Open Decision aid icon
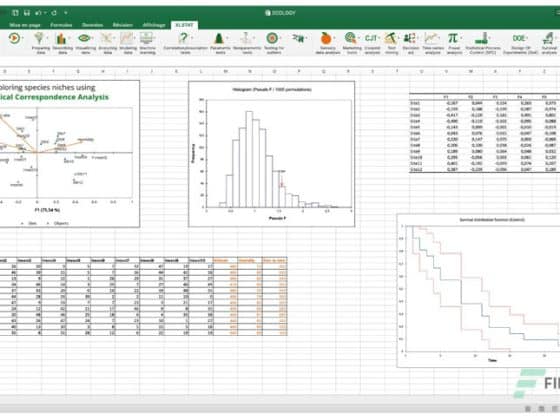Viewport: 560px width, 420px height. pyautogui.click(x=409, y=38)
